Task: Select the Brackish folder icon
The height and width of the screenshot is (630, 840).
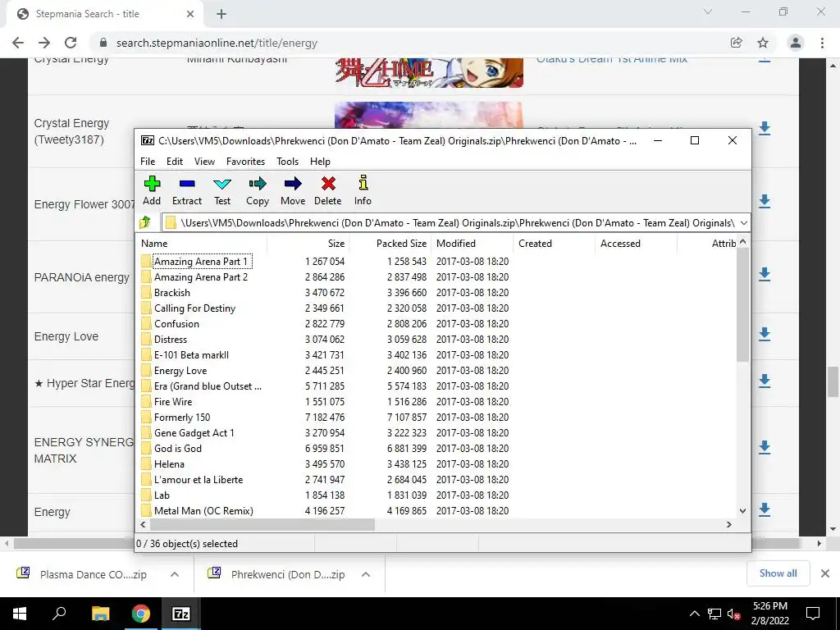Action: click(x=146, y=293)
